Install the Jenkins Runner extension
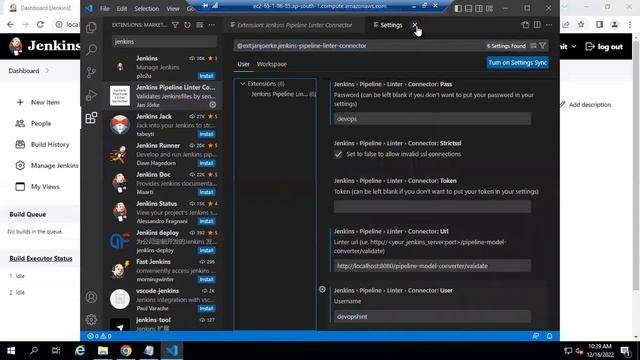 pyautogui.click(x=206, y=163)
